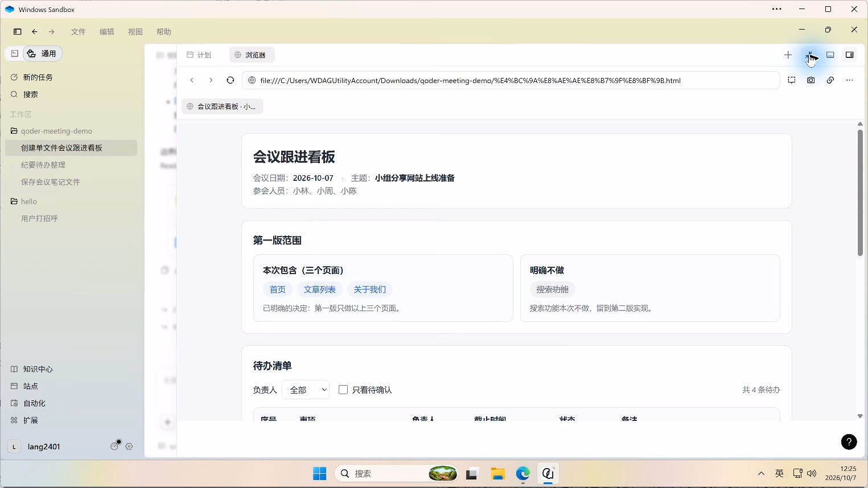Screen dimensions: 868x488
Task: Toggle the left sidebar panel icon
Action: tap(18, 32)
